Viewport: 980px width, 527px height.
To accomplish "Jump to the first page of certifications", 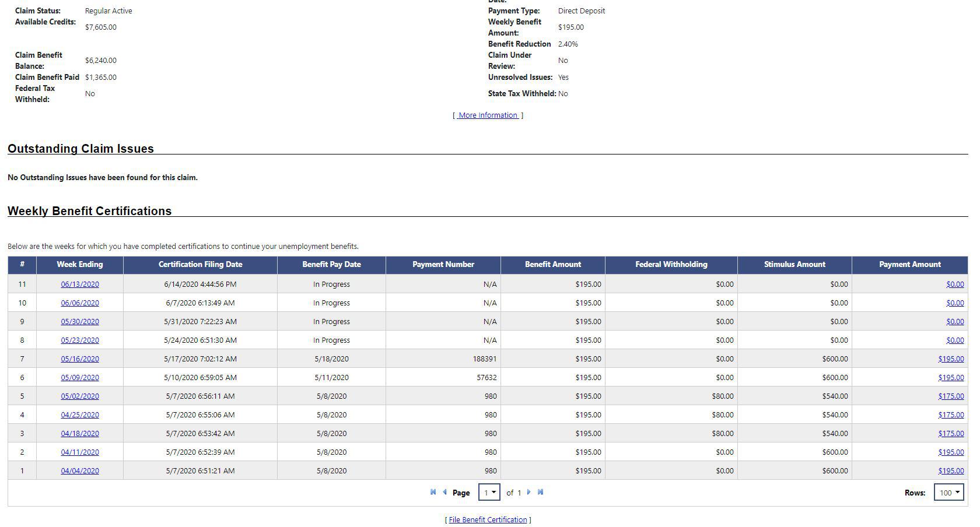I will point(433,492).
